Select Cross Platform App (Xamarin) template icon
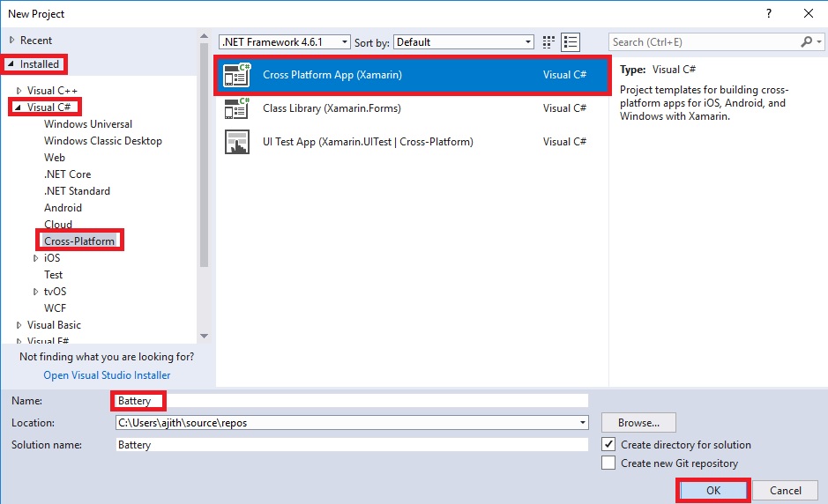828x504 pixels. [x=236, y=75]
